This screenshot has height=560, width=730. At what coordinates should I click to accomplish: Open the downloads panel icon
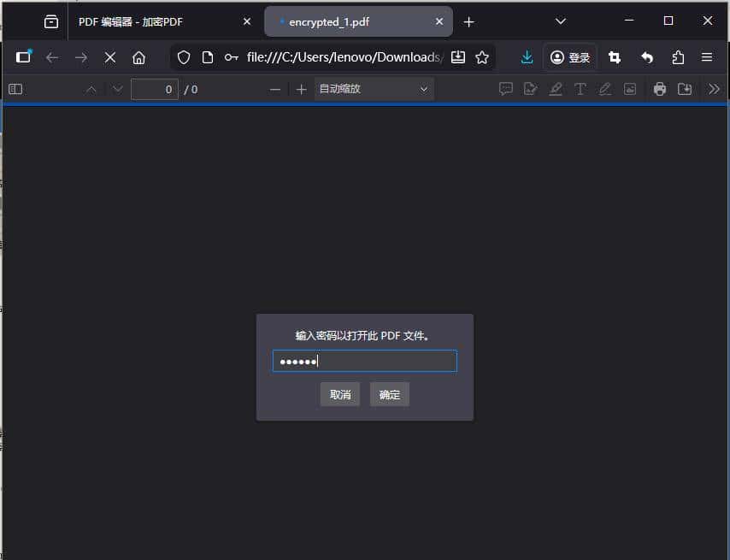[x=526, y=57]
